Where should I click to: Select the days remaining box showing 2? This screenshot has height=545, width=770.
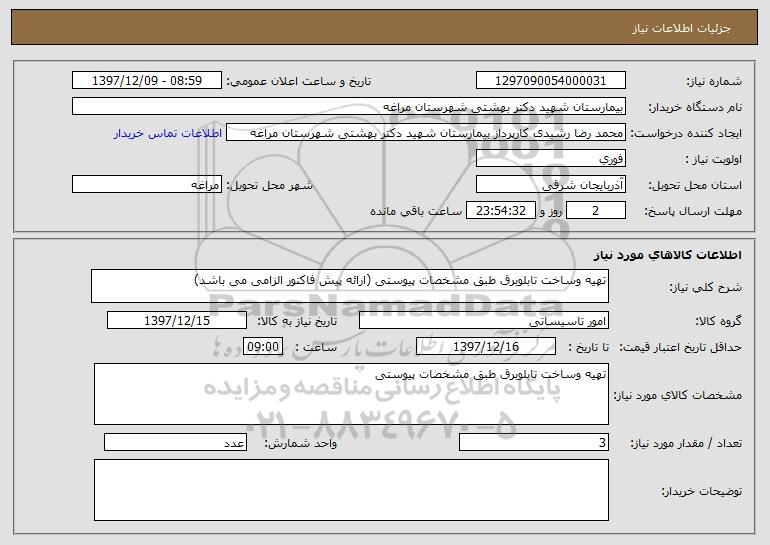click(x=595, y=210)
